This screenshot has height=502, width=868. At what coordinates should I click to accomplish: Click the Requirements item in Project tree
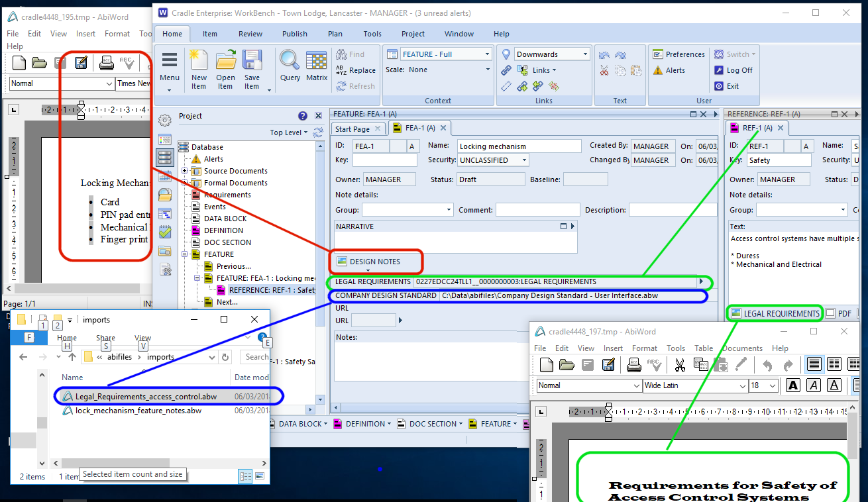pos(227,195)
